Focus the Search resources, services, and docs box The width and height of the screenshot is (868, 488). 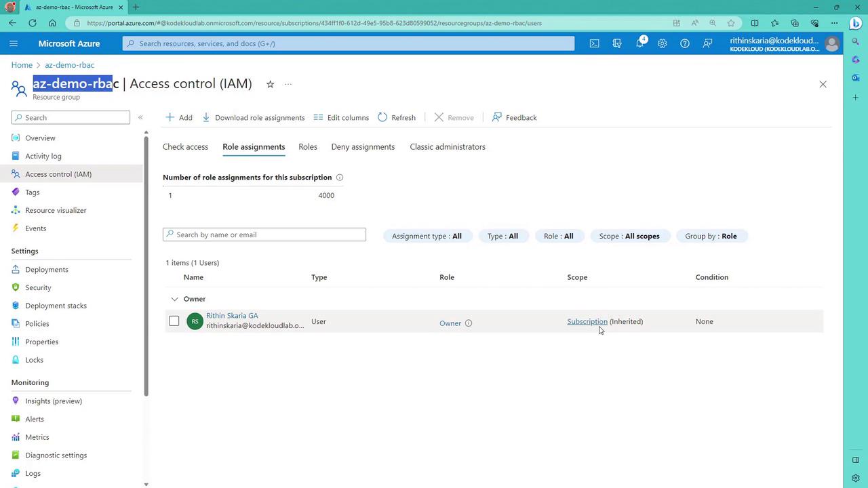349,43
